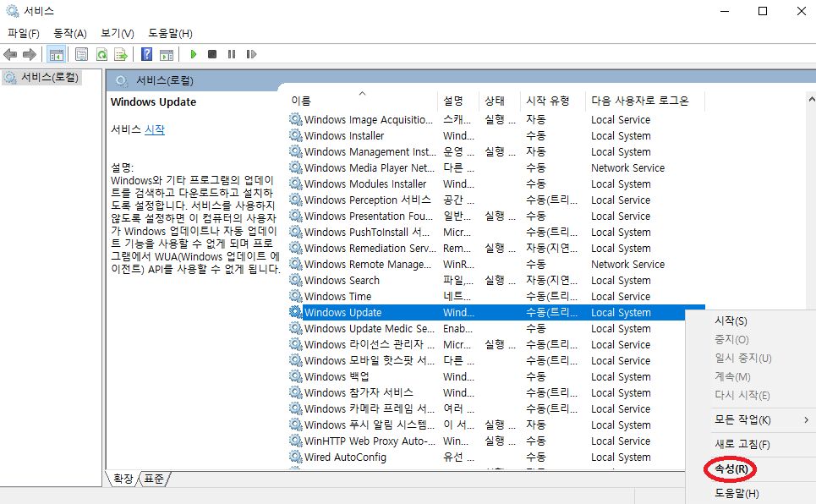
Task: Switch to the 확장 tab
Action: tap(123, 478)
